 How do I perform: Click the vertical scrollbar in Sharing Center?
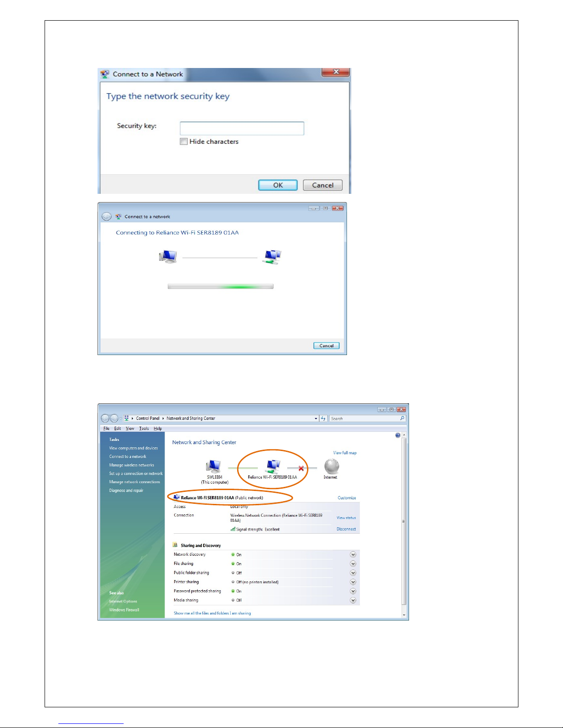[x=404, y=521]
